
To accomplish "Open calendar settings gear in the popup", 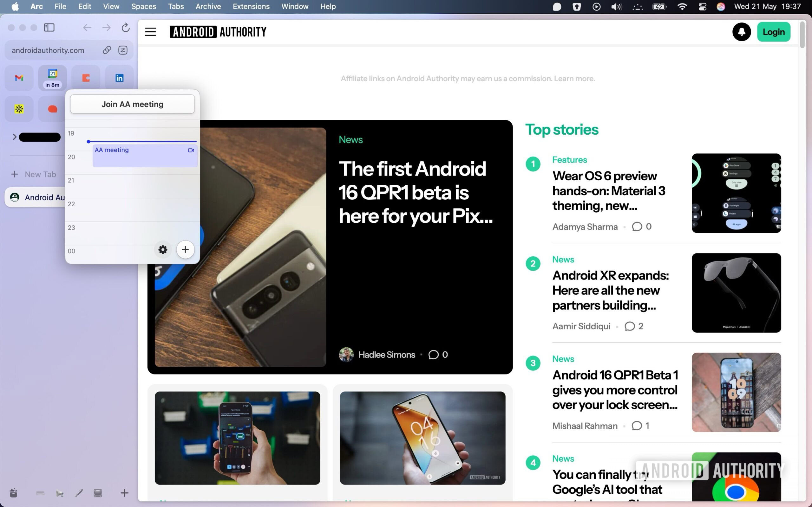I will 163,249.
